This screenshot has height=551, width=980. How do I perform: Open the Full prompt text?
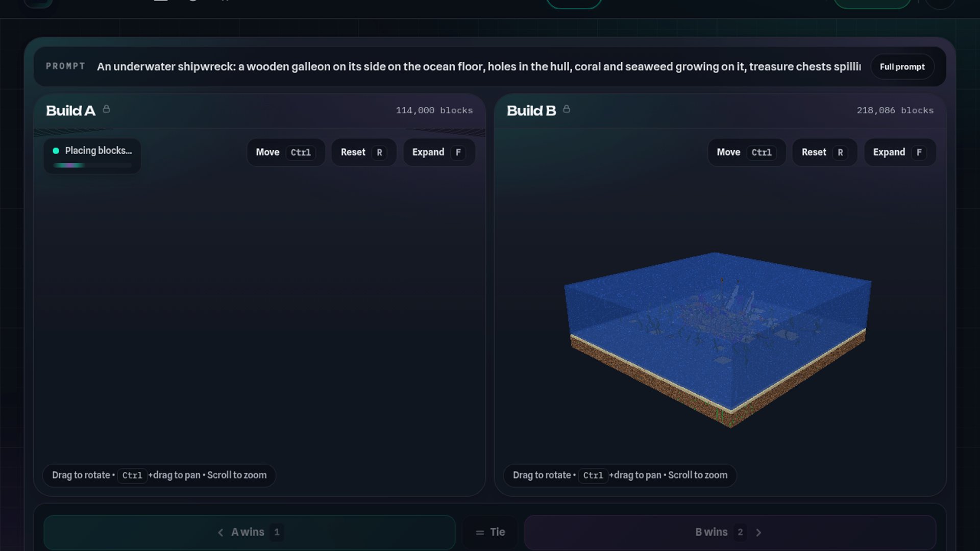coord(902,67)
